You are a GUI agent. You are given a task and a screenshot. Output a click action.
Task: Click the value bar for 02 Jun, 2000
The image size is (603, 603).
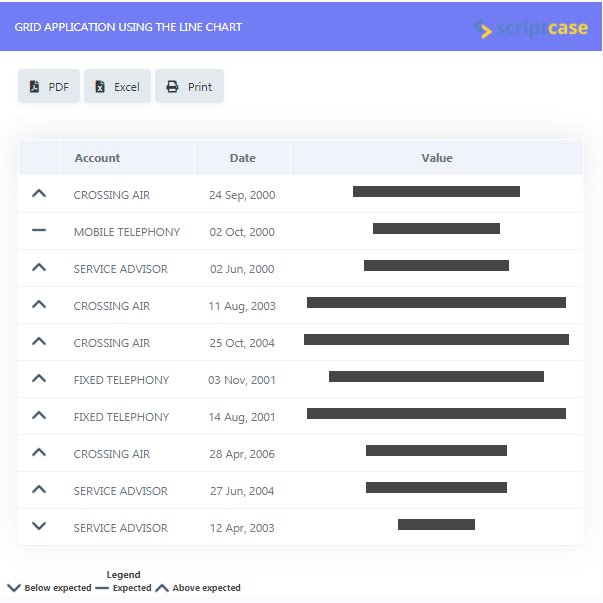(x=436, y=265)
